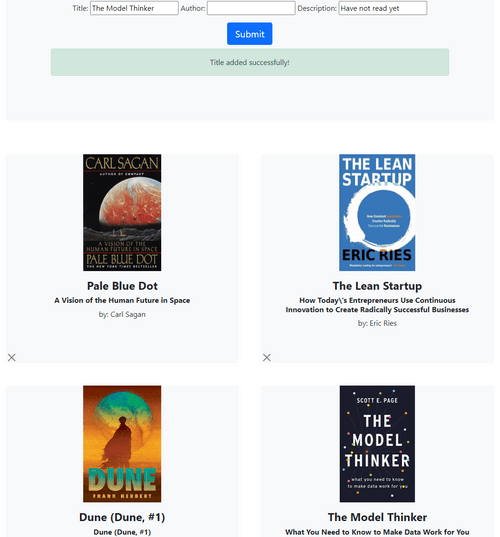Click The Model Thinker title heading
500x537 pixels.
point(377,517)
